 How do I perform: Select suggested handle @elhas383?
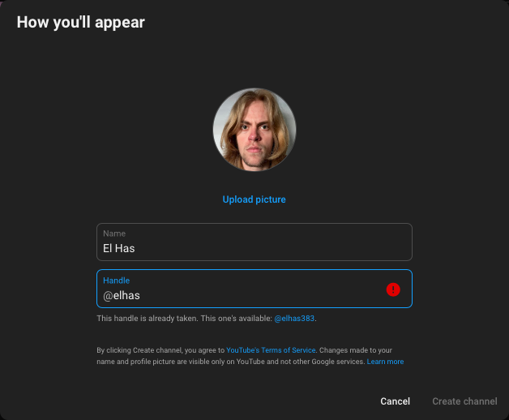click(294, 319)
